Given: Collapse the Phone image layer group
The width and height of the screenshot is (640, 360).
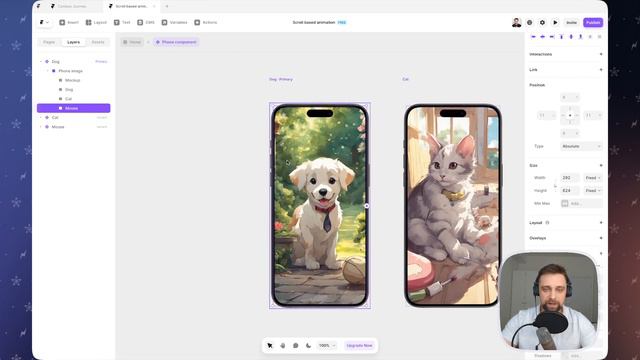Looking at the screenshot, I should coord(47,71).
